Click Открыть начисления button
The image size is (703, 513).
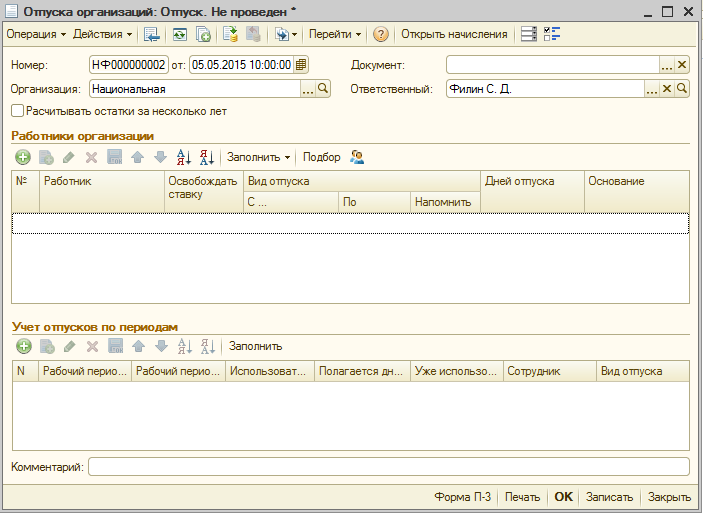pyautogui.click(x=454, y=34)
